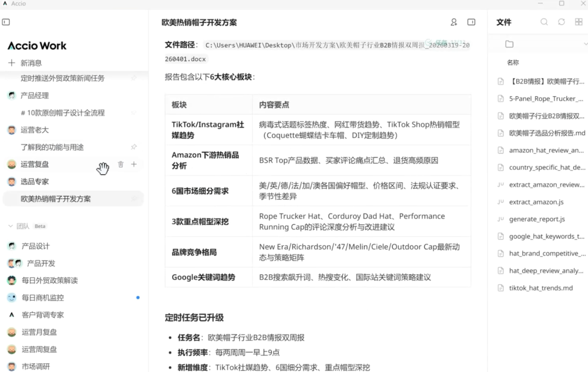
Task: Click the 名称 column header
Action: point(513,63)
